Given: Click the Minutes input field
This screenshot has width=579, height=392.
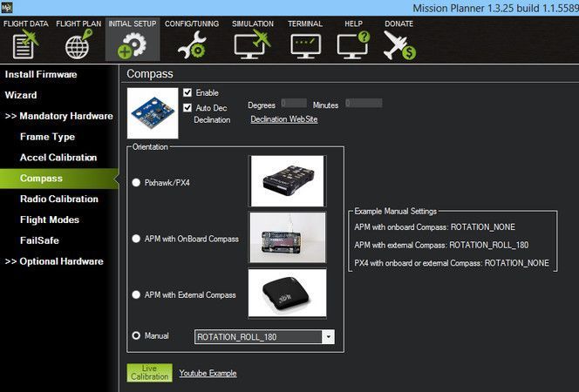Looking at the screenshot, I should click(x=364, y=104).
